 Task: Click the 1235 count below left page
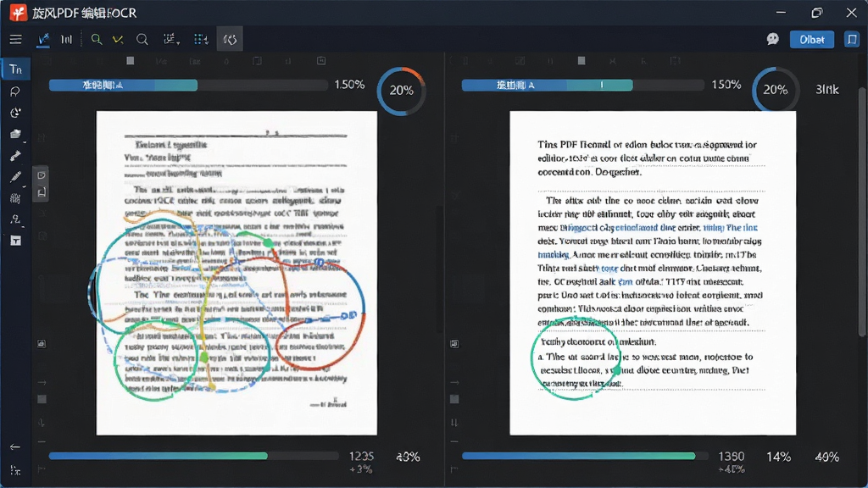click(x=361, y=457)
